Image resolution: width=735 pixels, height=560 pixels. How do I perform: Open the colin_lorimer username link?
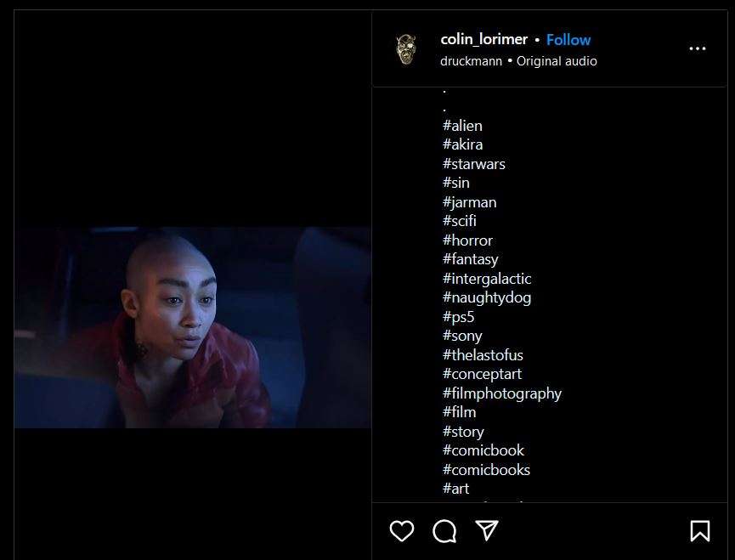point(483,39)
